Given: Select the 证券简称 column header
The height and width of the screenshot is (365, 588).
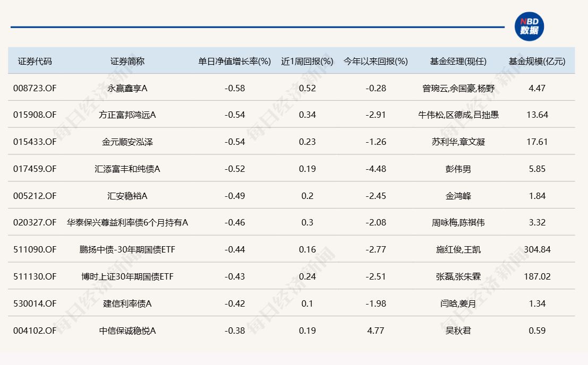Looking at the screenshot, I should pyautogui.click(x=127, y=61).
